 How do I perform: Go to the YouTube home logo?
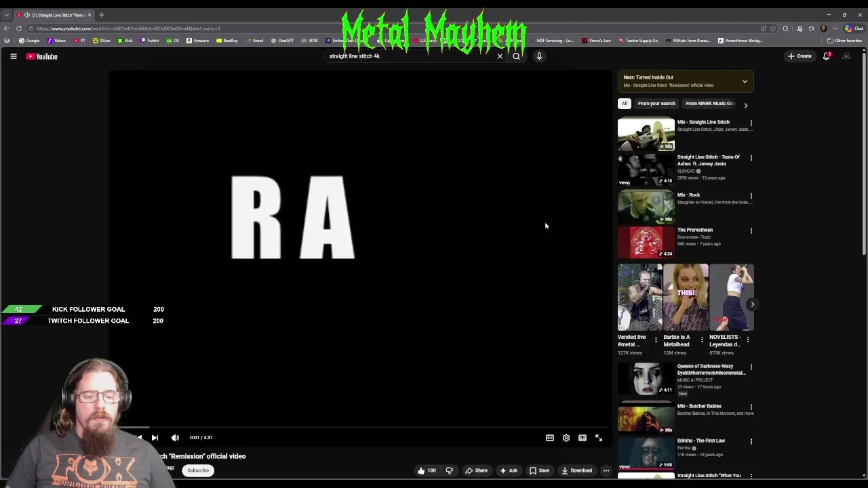pyautogui.click(x=41, y=56)
